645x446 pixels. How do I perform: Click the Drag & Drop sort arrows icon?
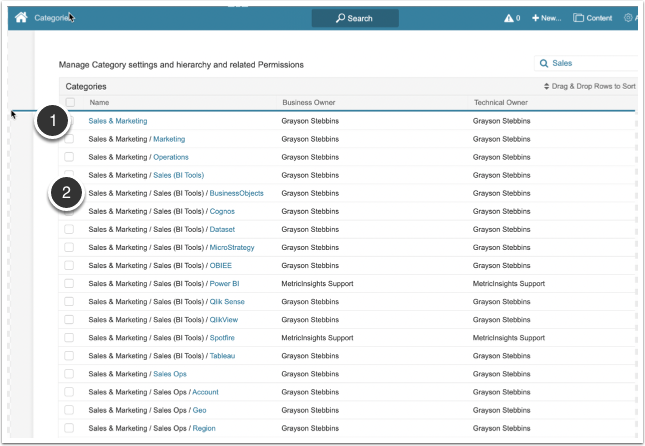pos(546,87)
